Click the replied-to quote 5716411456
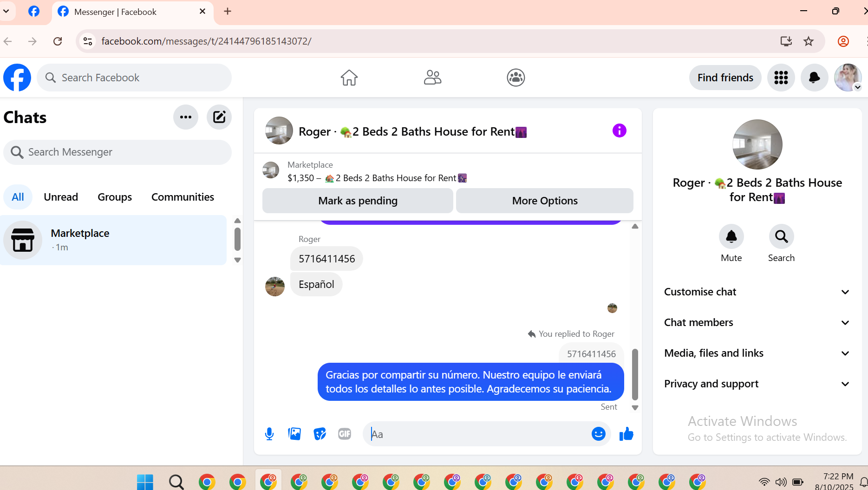 click(591, 353)
